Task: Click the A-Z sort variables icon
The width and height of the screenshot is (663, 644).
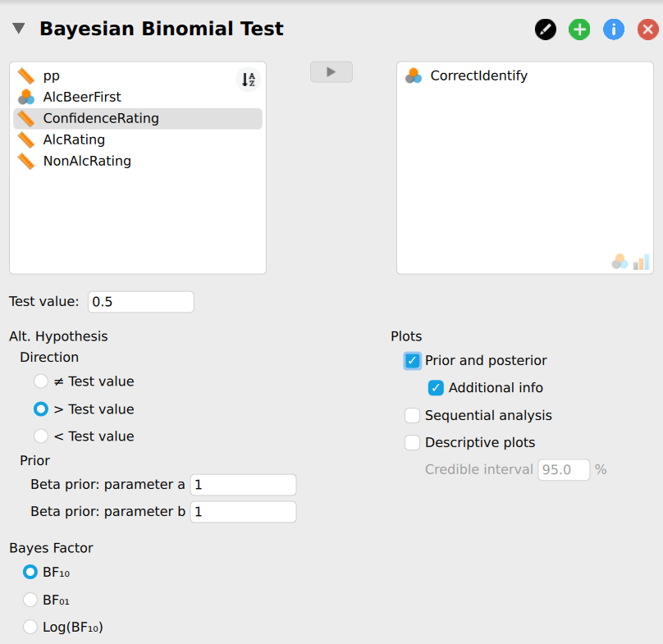Action: 248,80
